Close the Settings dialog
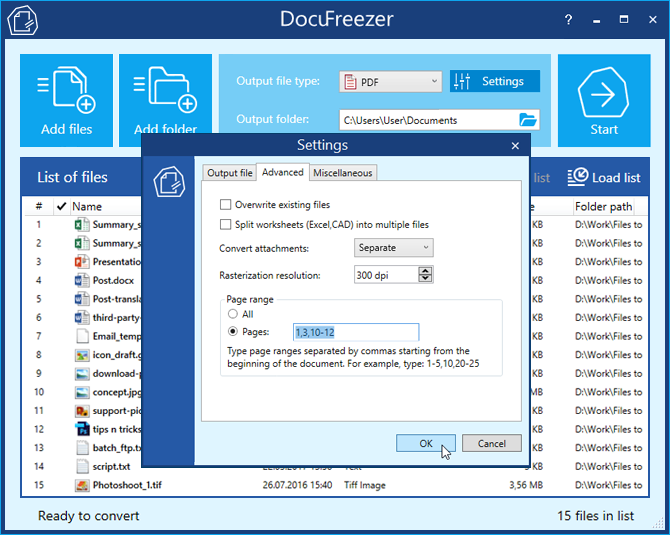The width and height of the screenshot is (670, 535). click(x=515, y=146)
